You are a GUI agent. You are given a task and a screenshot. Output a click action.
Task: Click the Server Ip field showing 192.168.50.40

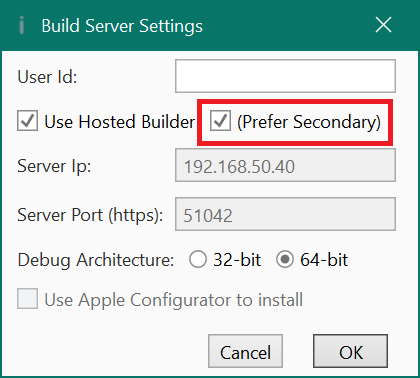(x=285, y=165)
